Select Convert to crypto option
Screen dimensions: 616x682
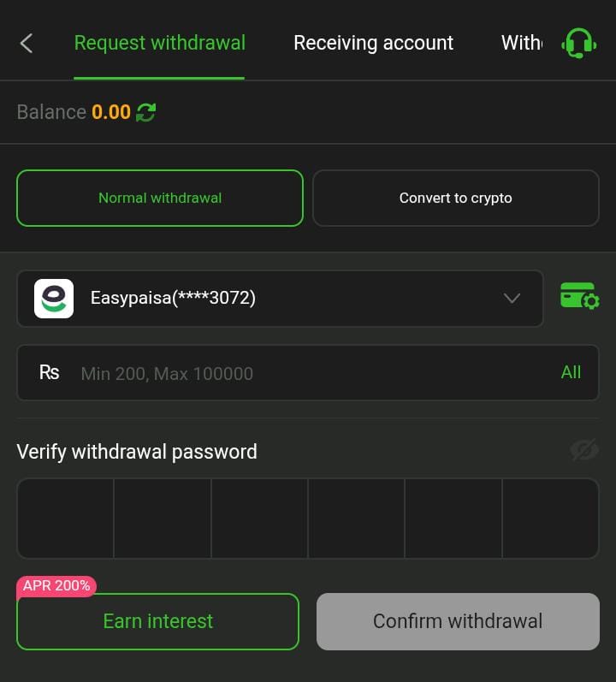(455, 198)
